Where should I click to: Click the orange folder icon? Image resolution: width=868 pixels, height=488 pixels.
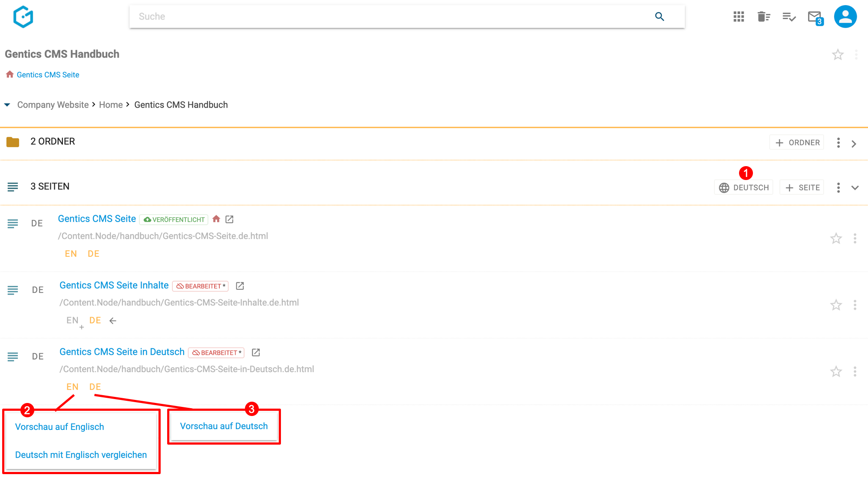tap(13, 142)
